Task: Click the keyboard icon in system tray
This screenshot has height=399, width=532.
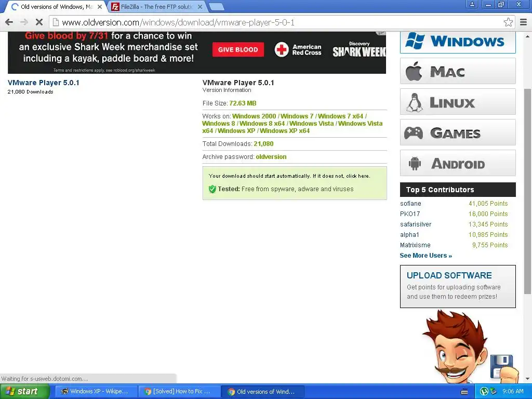Action: pyautogui.click(x=464, y=392)
